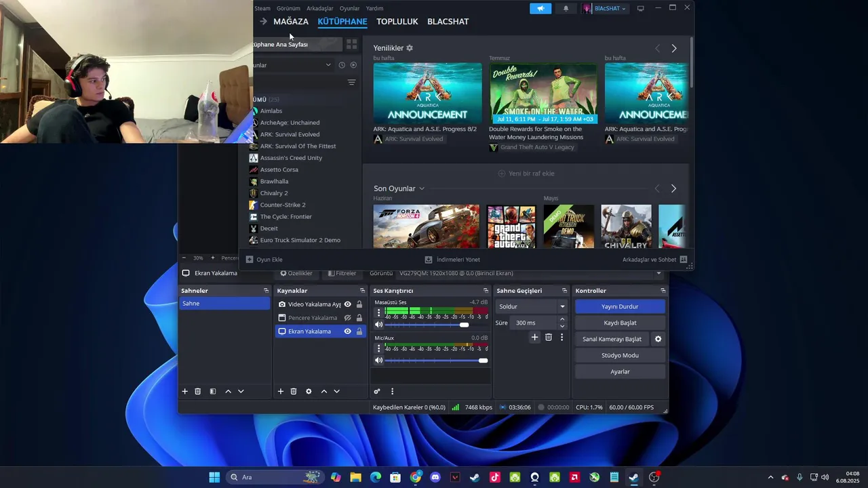868x488 pixels.
Task: Open scene filters icon in Sahneler
Action: (x=212, y=391)
